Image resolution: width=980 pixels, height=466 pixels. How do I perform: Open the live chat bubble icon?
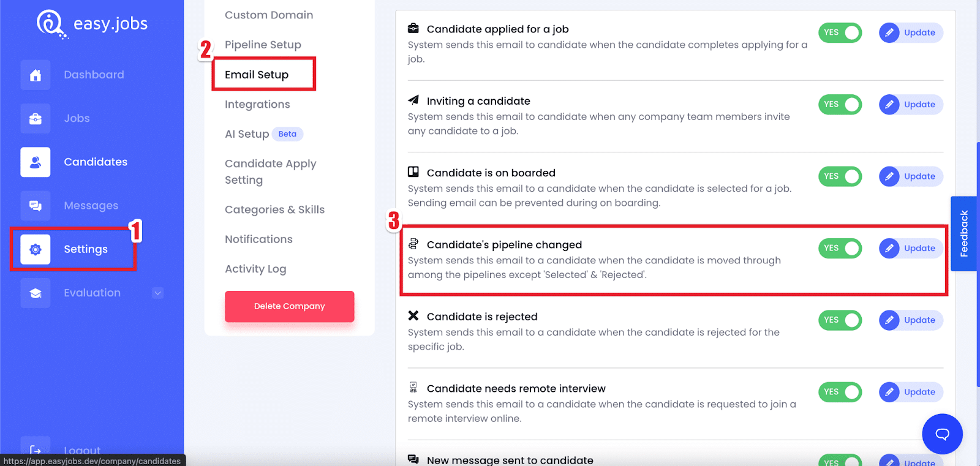(x=942, y=434)
